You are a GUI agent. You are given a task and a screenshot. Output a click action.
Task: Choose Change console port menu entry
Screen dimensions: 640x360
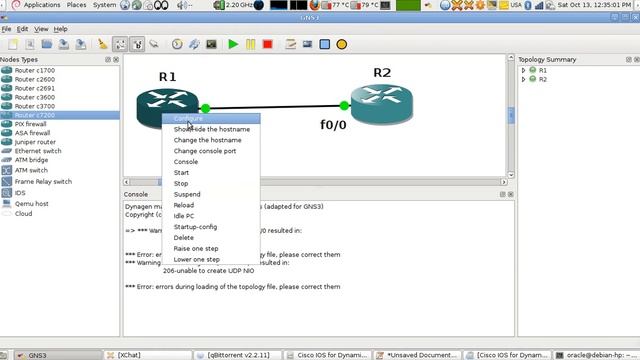[x=211, y=151]
